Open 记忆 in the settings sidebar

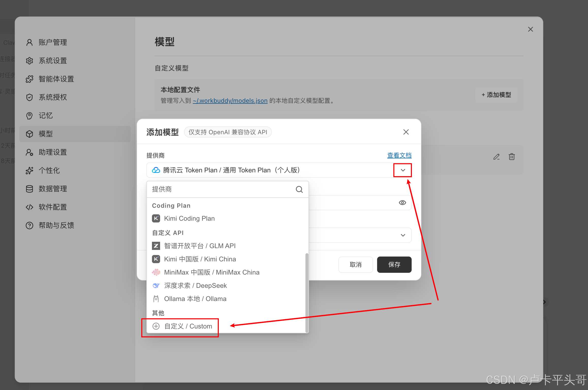[x=75, y=115]
